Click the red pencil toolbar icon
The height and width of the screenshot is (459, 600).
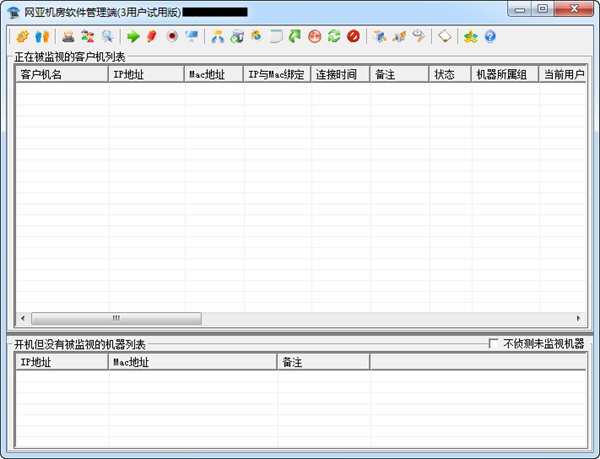click(x=152, y=37)
